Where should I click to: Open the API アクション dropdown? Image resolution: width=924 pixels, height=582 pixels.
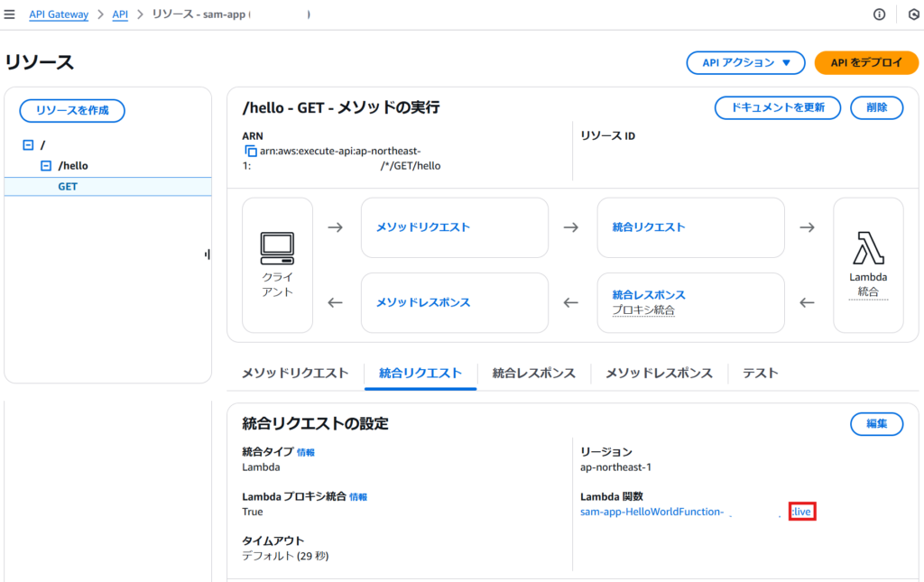coord(745,62)
